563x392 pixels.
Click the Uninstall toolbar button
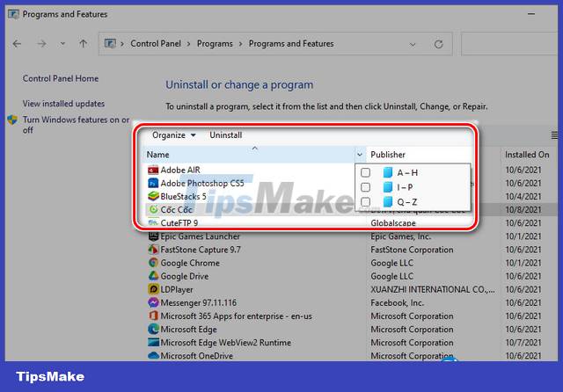pos(225,135)
